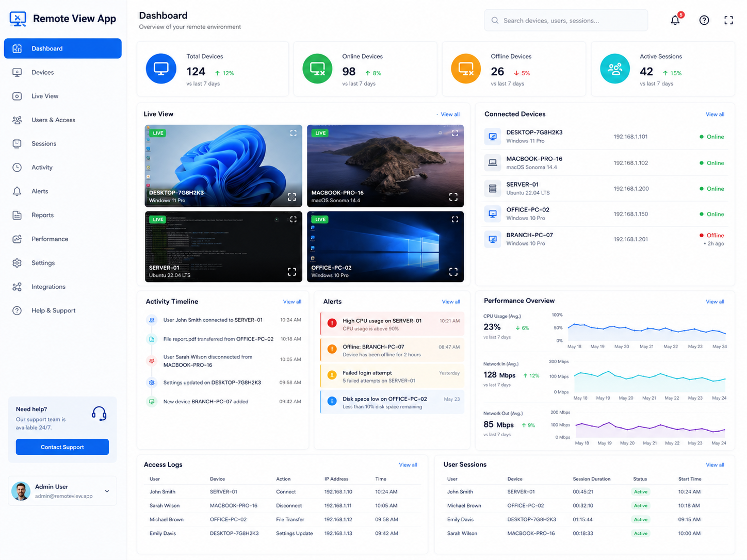Viewport: 747px width, 560px height.
Task: Click View all in Alerts panel
Action: [x=451, y=302]
